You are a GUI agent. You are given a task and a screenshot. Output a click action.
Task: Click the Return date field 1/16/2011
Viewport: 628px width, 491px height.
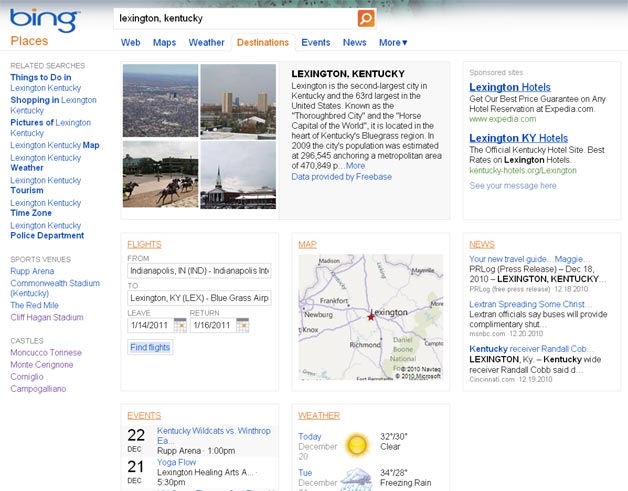point(213,325)
